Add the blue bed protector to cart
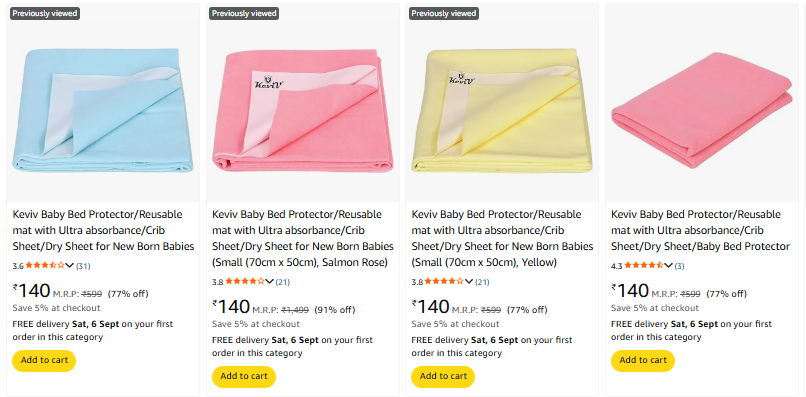The width and height of the screenshot is (806, 397). pyautogui.click(x=44, y=360)
